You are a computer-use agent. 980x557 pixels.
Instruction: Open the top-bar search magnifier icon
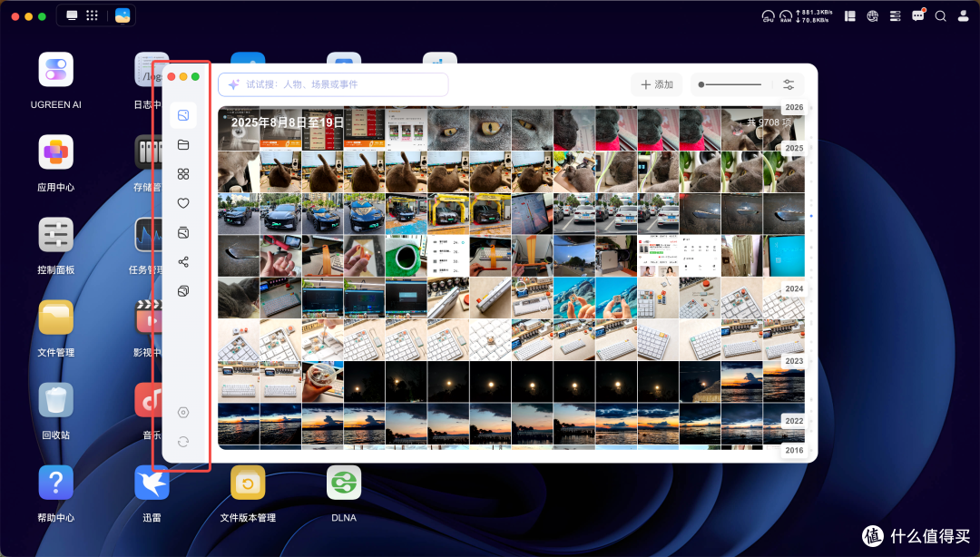[x=941, y=16]
